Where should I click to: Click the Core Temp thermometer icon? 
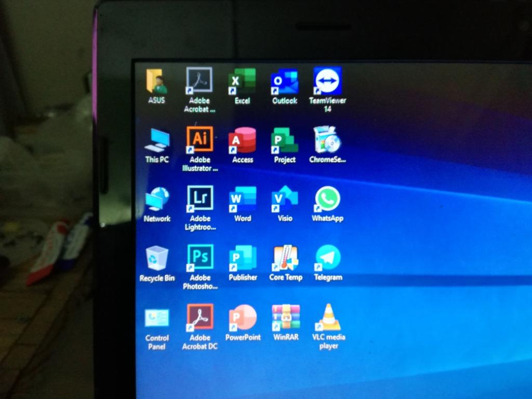point(286,258)
